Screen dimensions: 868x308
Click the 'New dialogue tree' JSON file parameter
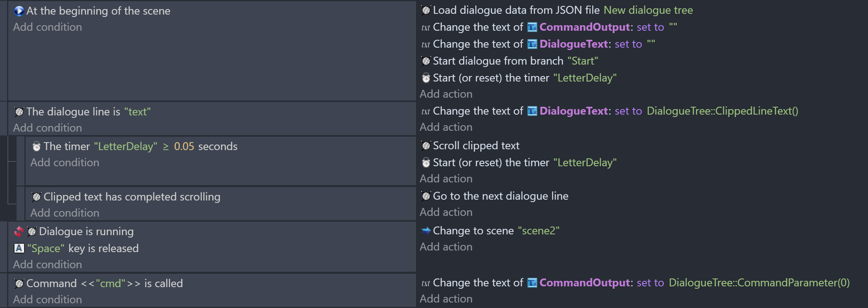648,10
